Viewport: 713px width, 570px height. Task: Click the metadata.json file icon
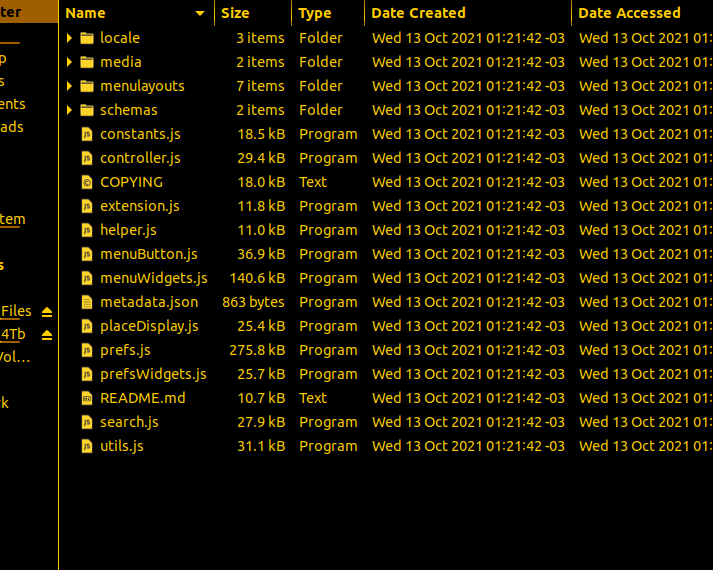click(x=87, y=302)
